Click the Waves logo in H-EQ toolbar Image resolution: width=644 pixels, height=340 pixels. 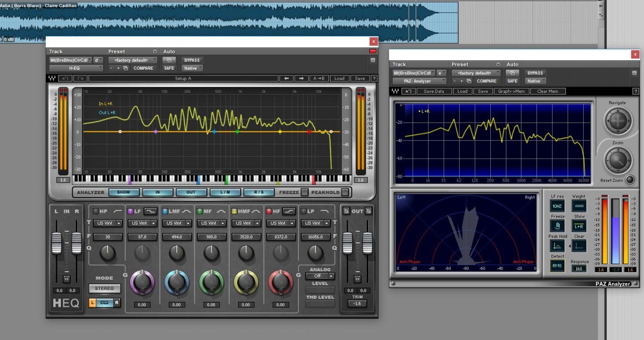click(52, 79)
